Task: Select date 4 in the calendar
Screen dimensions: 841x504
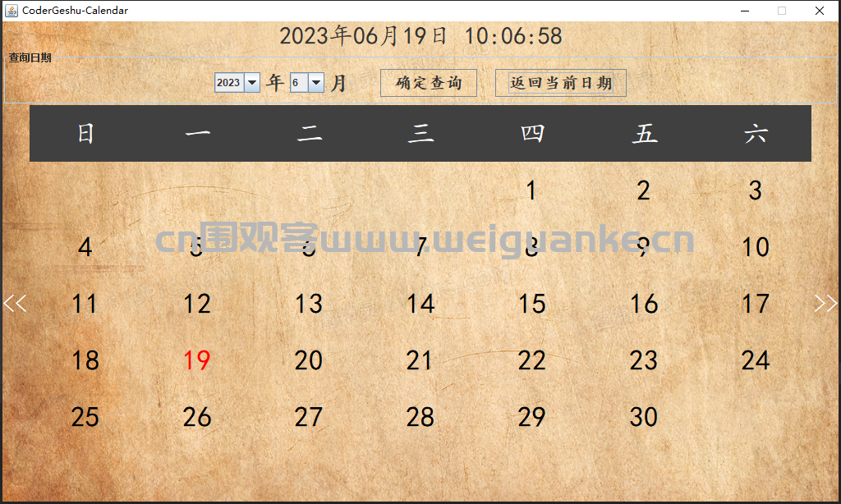Action: [x=85, y=247]
